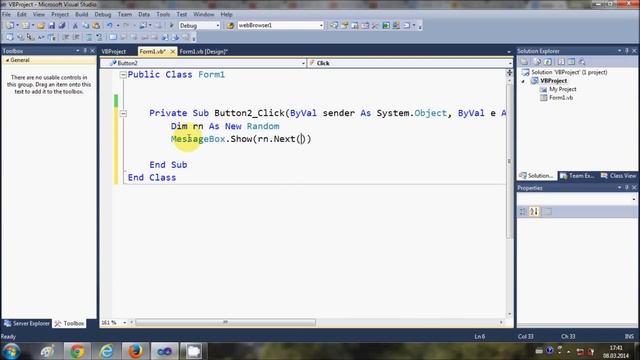Click the Save All toolbar icon

62,25
